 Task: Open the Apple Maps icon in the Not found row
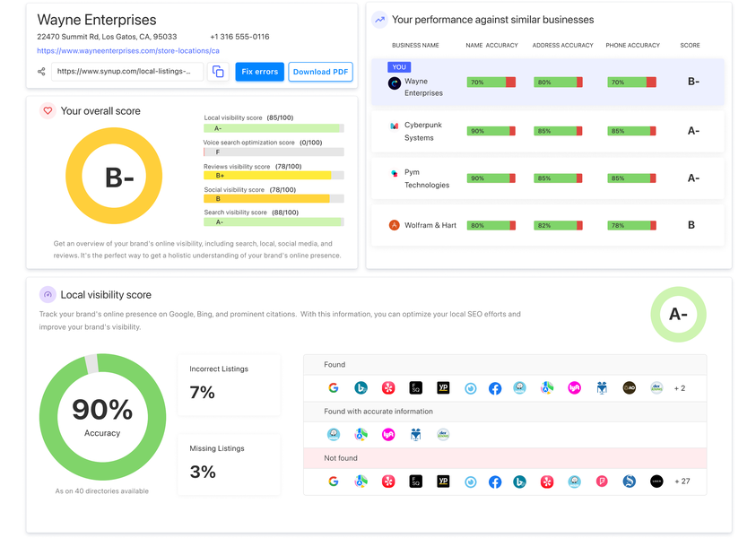[x=361, y=482]
